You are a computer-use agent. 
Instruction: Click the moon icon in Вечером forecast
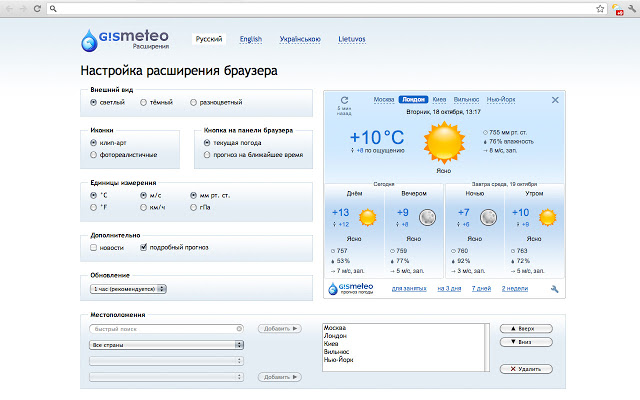(x=427, y=217)
